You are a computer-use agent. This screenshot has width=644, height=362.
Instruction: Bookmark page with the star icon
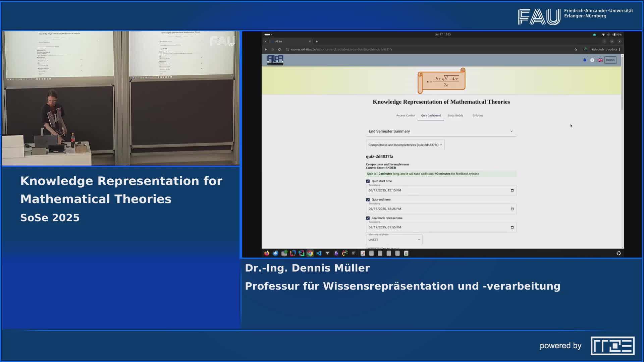pos(576,49)
